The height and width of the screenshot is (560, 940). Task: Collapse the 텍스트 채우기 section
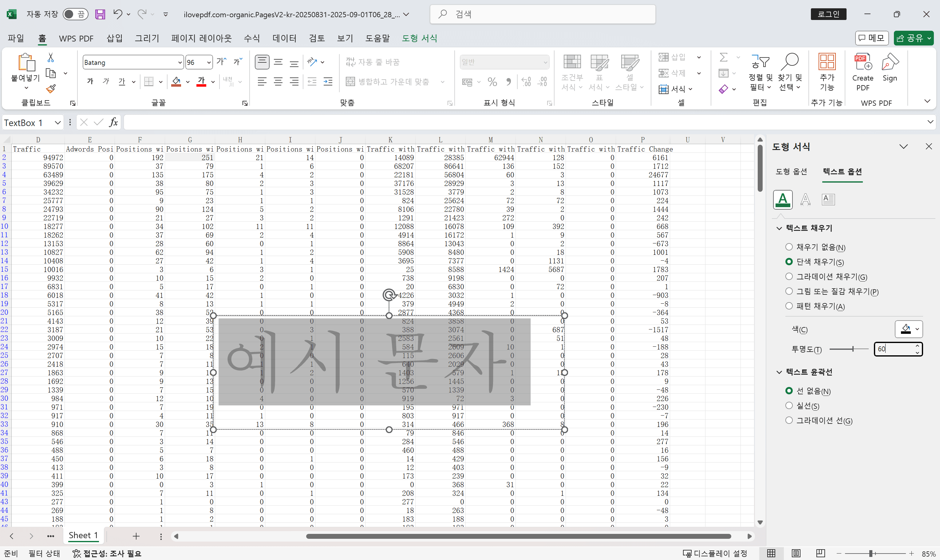779,228
